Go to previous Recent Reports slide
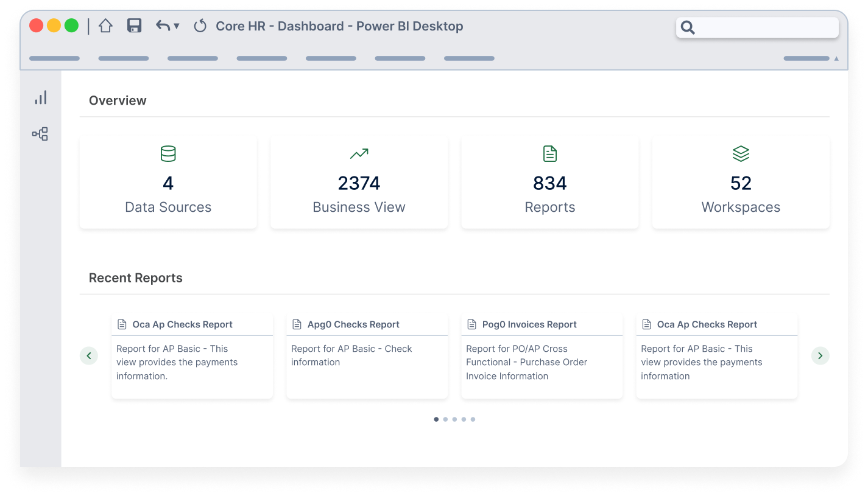The height and width of the screenshot is (496, 868). click(x=89, y=355)
